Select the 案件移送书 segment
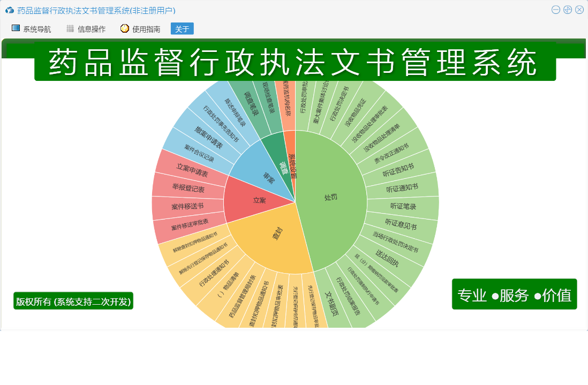Viewport: 588px width, 385px height. point(187,206)
